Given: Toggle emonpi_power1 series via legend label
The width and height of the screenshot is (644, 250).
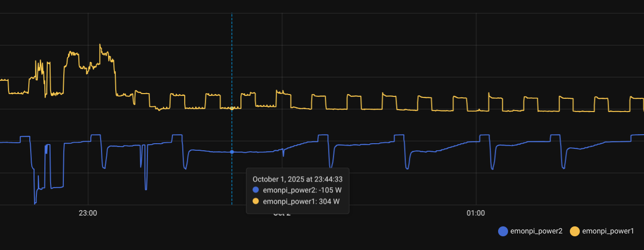Looking at the screenshot, I should point(608,231).
